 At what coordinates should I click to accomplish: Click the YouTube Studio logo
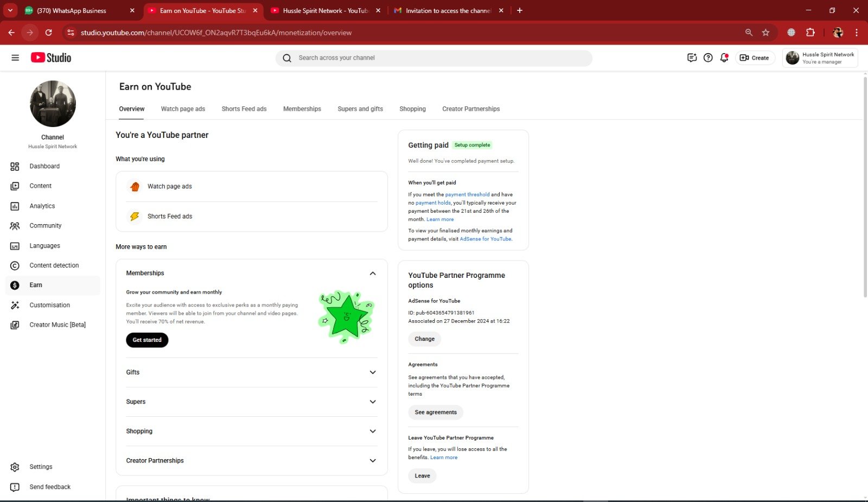pos(51,58)
